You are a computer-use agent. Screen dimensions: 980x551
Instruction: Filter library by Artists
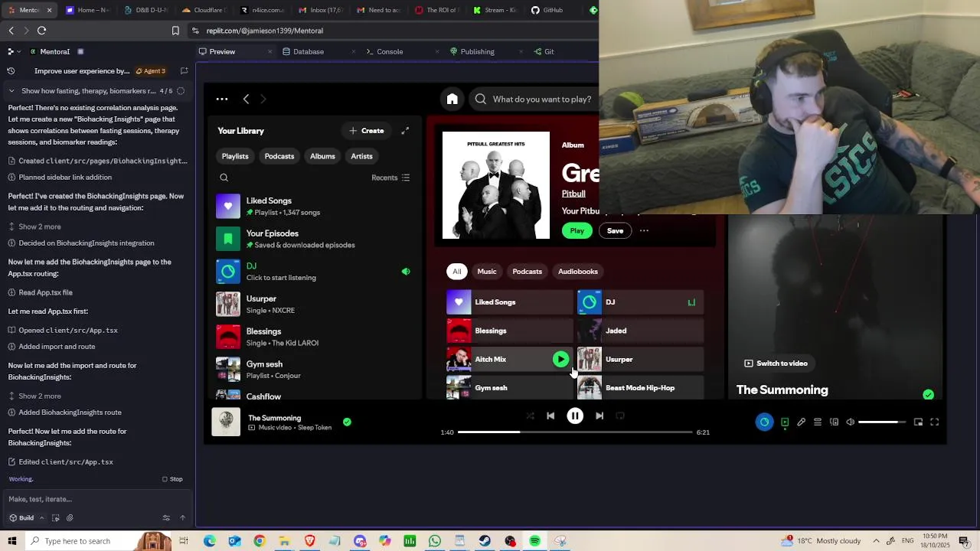coord(361,156)
